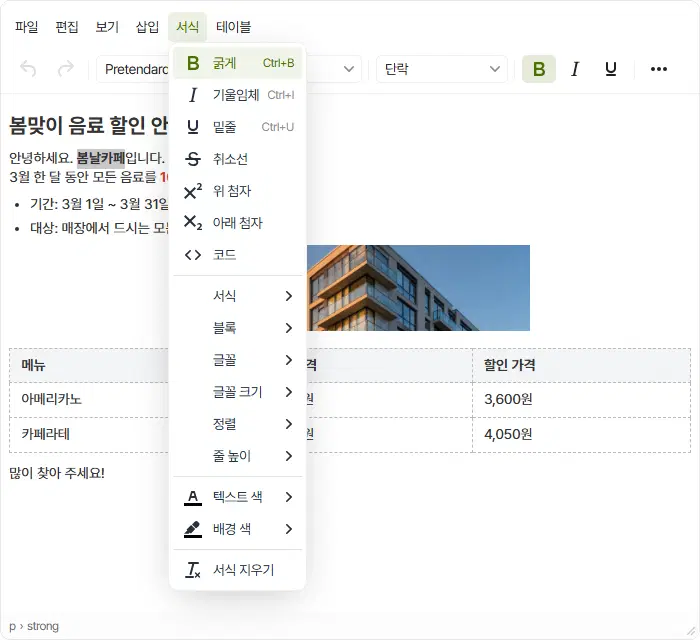The height and width of the screenshot is (640, 700).
Task: Click the 3,600원 table cell
Action: coord(581,399)
